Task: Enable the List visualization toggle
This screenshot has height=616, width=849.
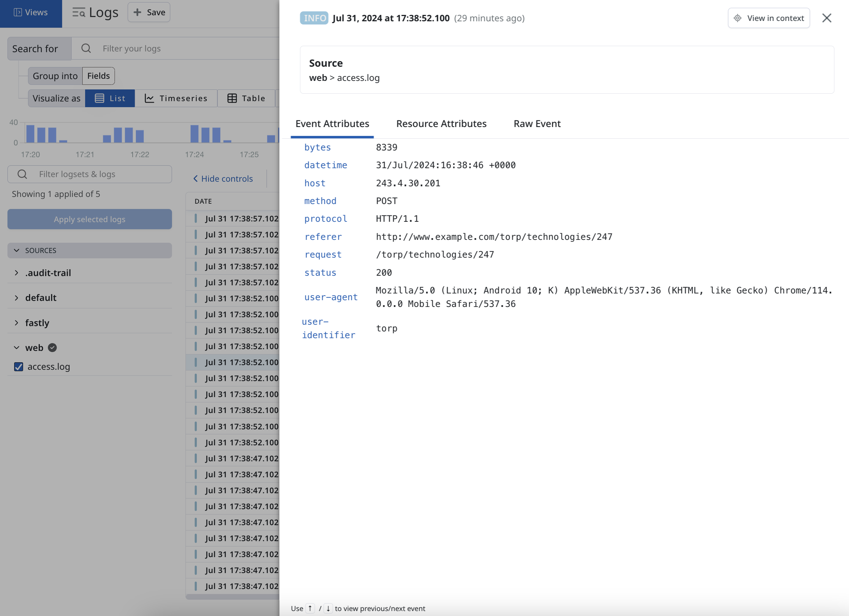Action: (110, 97)
